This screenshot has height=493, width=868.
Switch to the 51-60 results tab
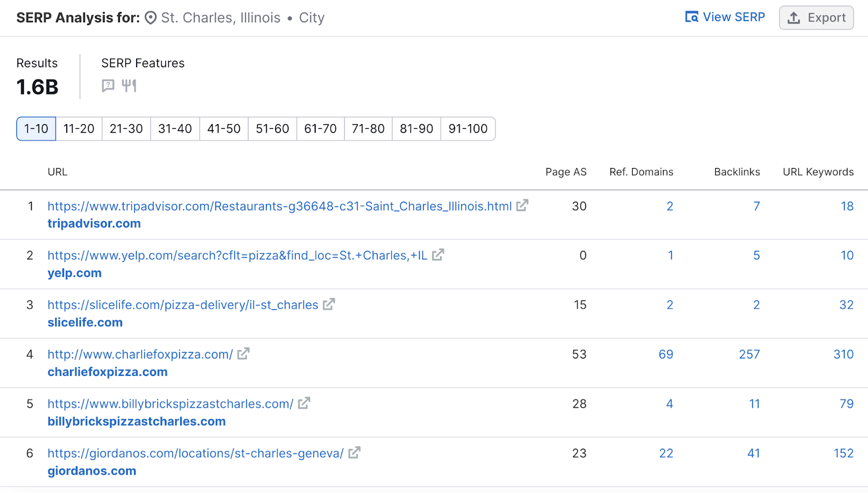pyautogui.click(x=272, y=129)
